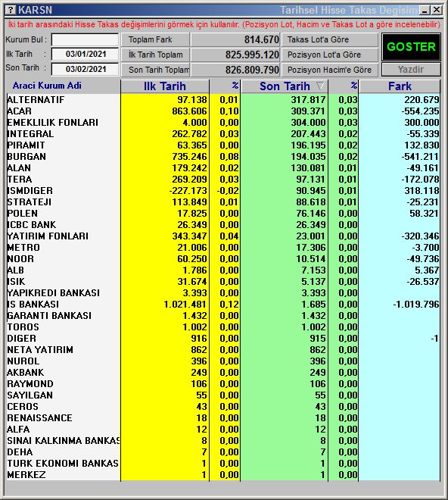Click the Yazdir print button
The width and height of the screenshot is (448, 500).
[411, 69]
